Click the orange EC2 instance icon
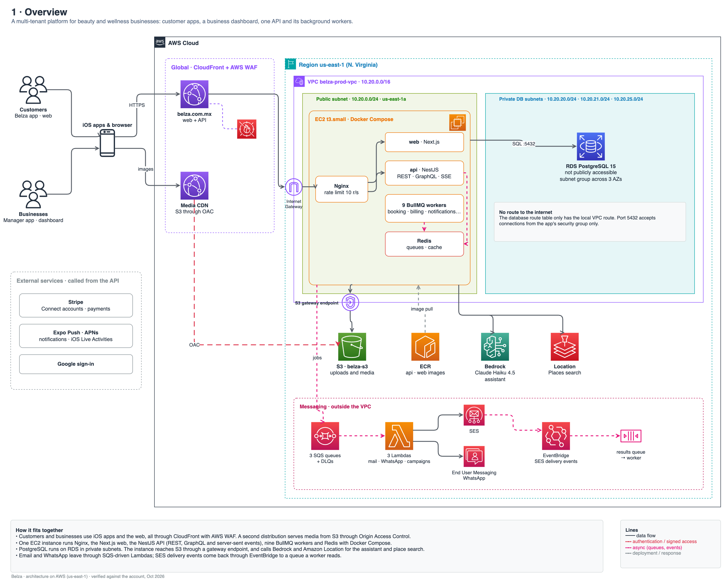This screenshot has width=728, height=586. pos(458,122)
